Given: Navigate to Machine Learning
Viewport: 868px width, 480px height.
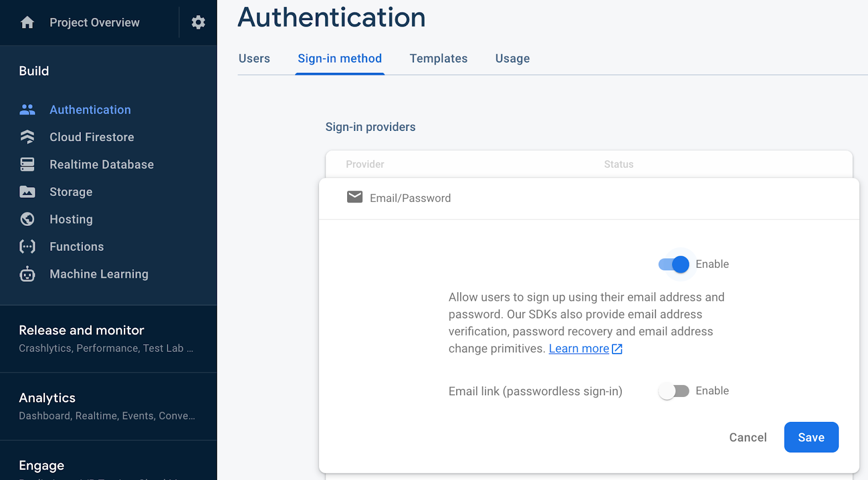Looking at the screenshot, I should pyautogui.click(x=99, y=274).
